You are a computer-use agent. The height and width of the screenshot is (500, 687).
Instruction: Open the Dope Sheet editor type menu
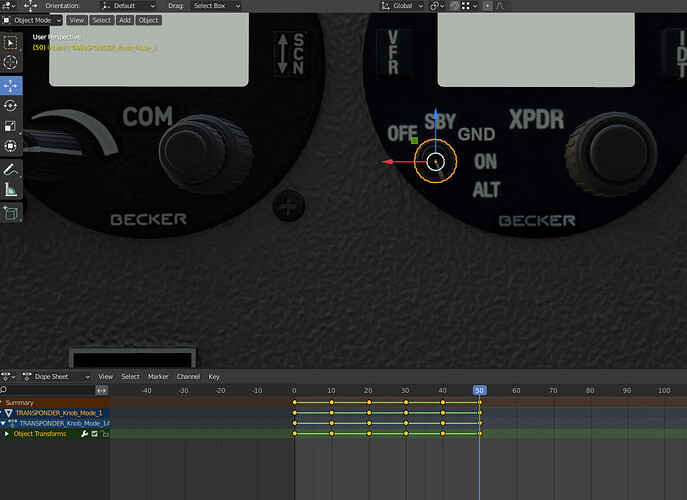(9, 376)
